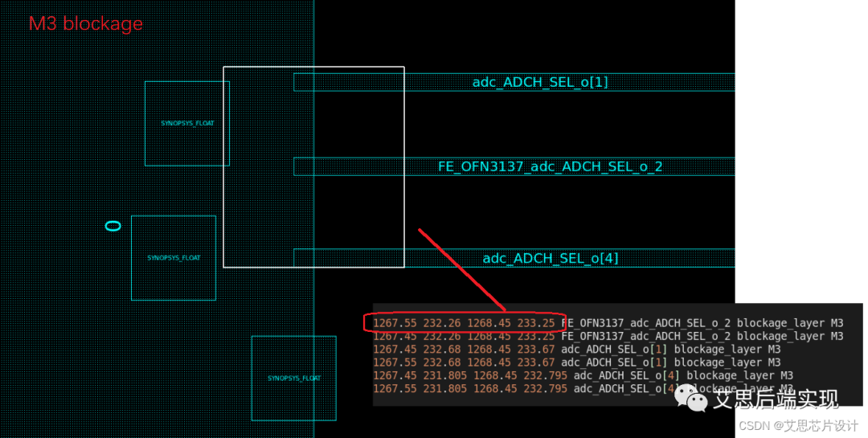Viewport: 868px width, 438px height.
Task: Click the 艾思后端实现 watermark text
Action: click(x=776, y=399)
